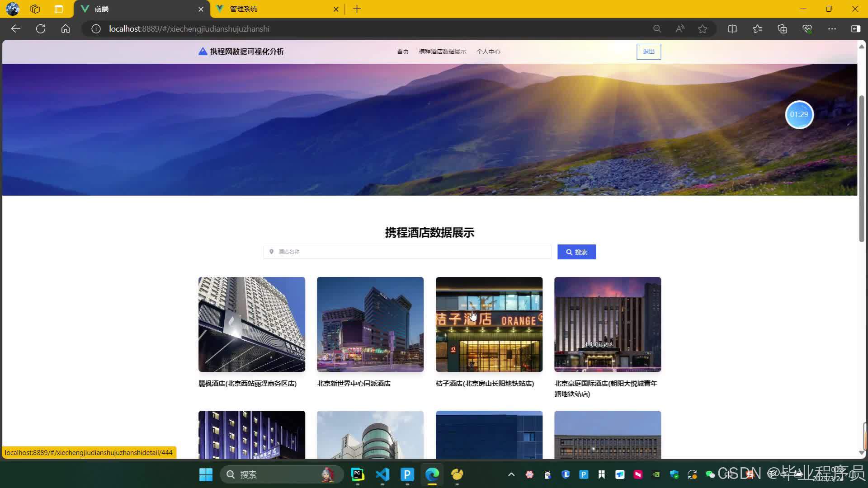Viewport: 868px width, 488px height.
Task: Click the 酒店名称 search input field
Action: point(407,252)
